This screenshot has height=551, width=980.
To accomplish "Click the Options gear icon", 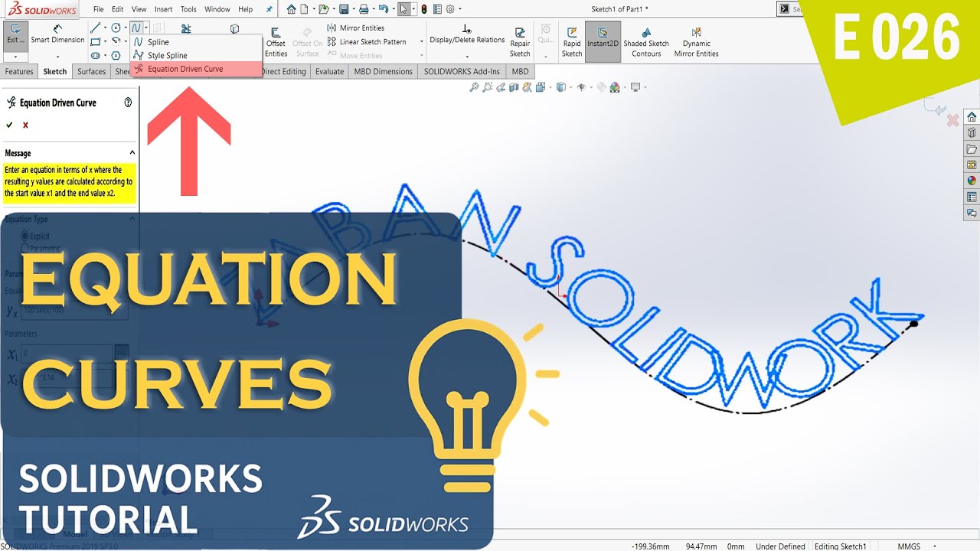I will (450, 9).
